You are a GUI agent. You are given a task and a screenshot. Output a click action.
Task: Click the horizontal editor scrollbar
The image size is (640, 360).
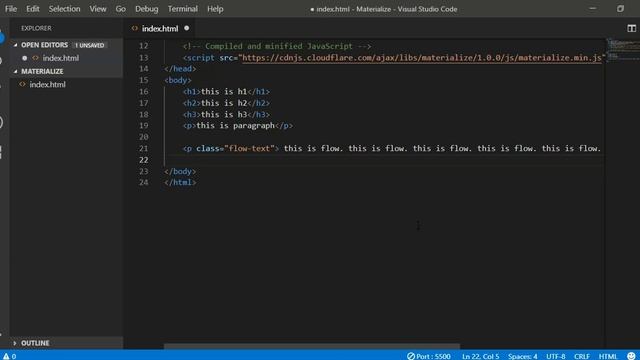312,347
